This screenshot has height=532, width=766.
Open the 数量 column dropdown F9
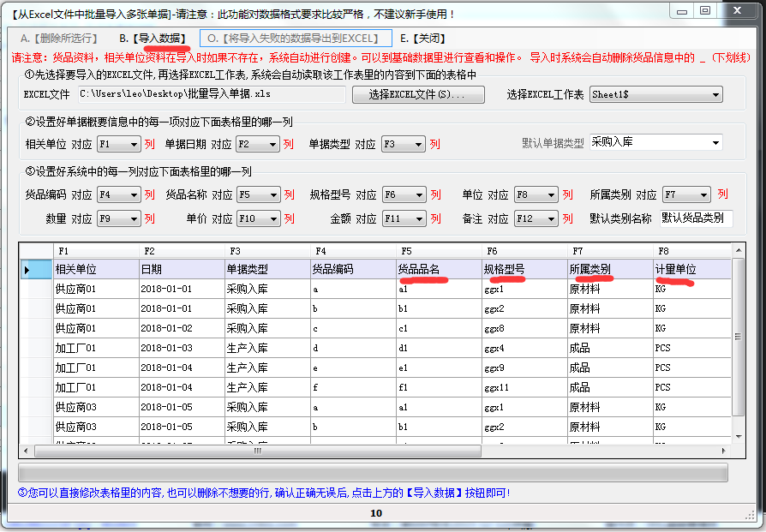133,218
